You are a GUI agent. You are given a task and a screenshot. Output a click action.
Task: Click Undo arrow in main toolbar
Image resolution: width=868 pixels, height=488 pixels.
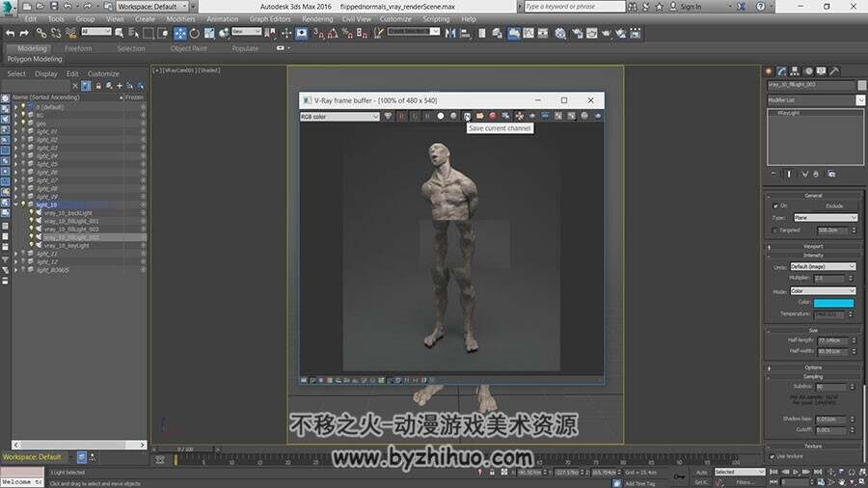pyautogui.click(x=10, y=33)
